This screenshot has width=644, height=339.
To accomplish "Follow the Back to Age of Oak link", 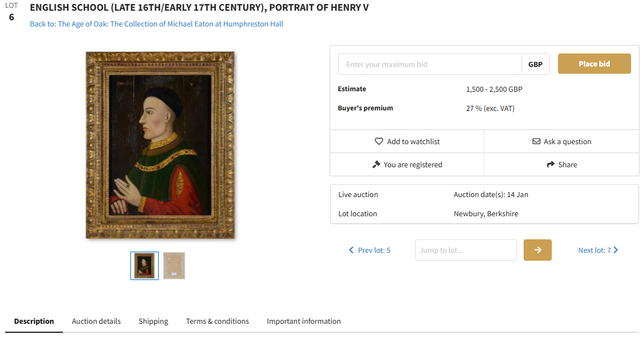I will pyautogui.click(x=156, y=24).
